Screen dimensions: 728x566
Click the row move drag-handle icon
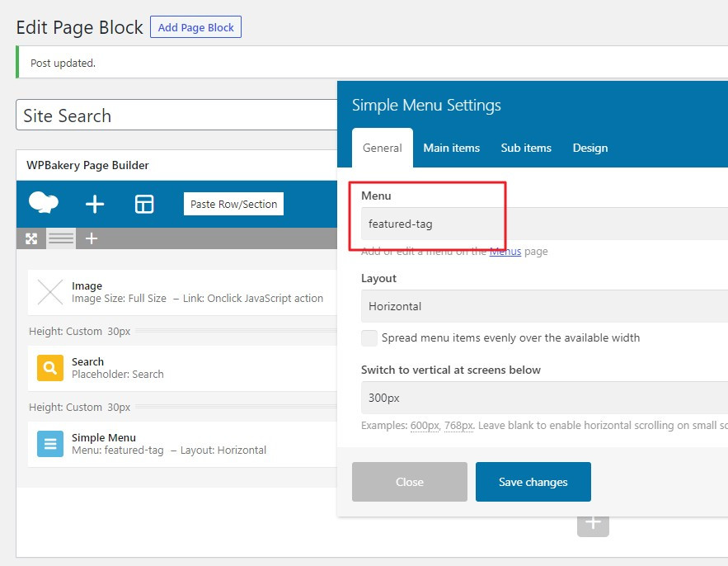pos(31,238)
